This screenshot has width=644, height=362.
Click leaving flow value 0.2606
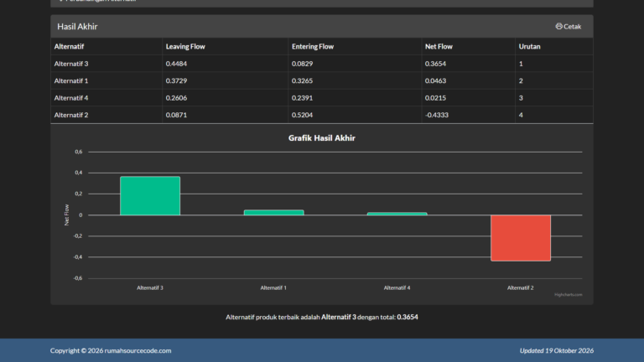tap(176, 98)
